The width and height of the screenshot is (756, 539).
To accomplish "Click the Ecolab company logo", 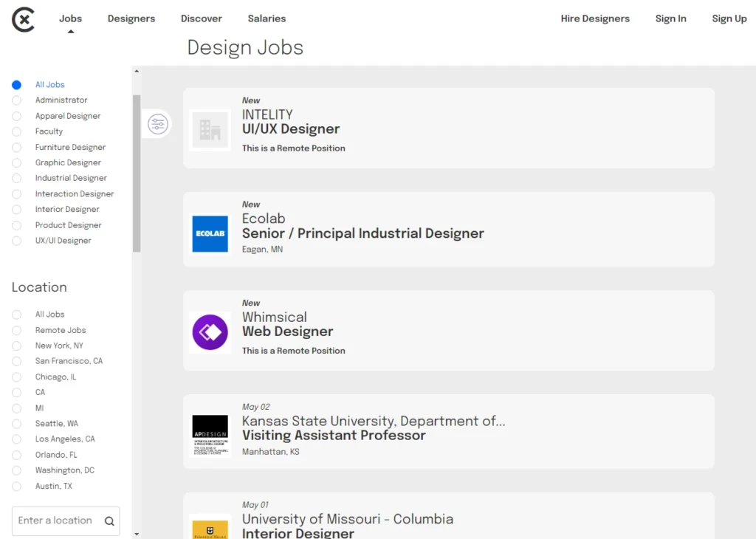I will [x=210, y=234].
